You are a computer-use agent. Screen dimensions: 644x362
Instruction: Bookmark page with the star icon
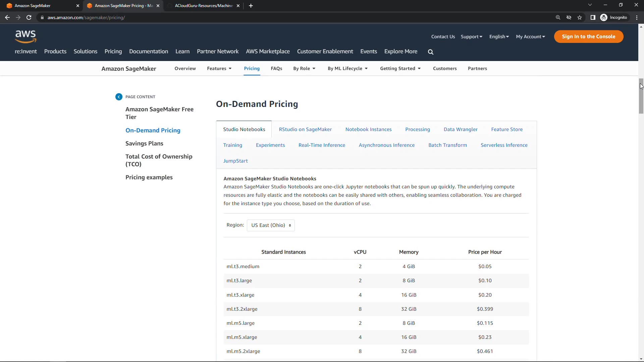click(x=580, y=17)
